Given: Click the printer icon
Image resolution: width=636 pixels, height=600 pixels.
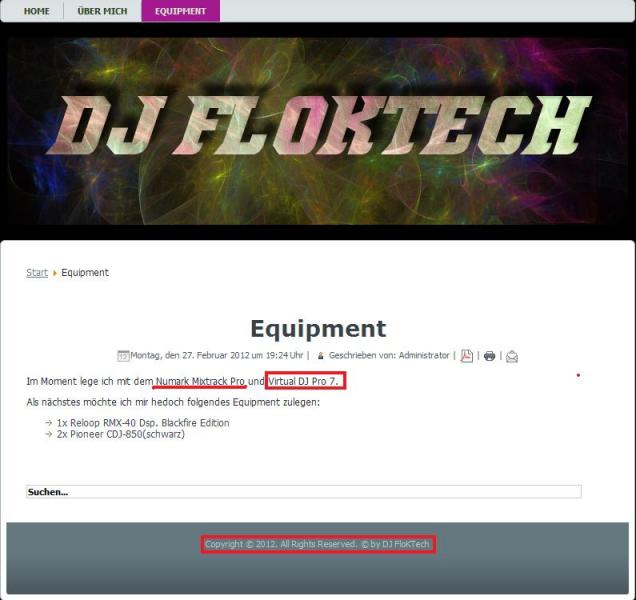Looking at the screenshot, I should coord(490,356).
